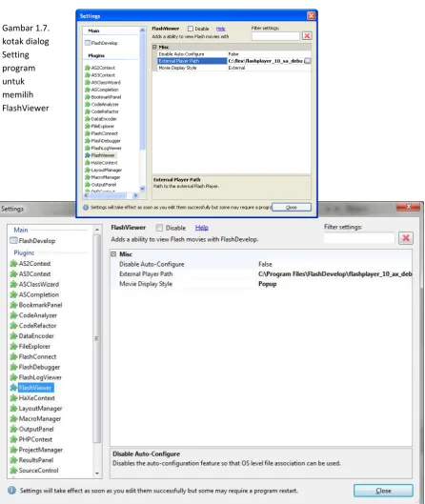425x504 pixels.
Task: Tick the Disable checkbox in upper dialog
Action: pyautogui.click(x=191, y=29)
